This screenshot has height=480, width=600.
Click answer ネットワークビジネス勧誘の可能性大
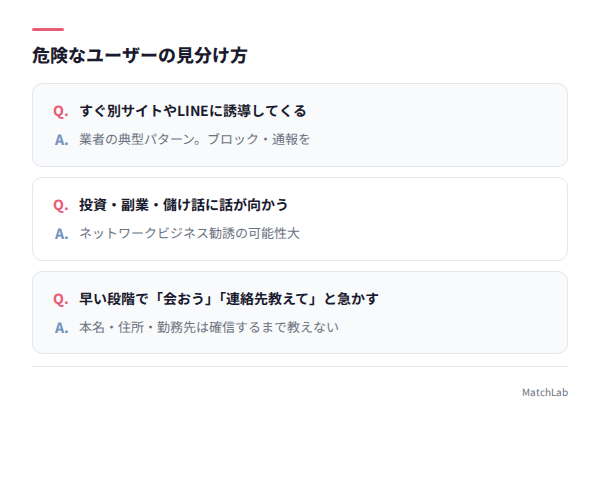(x=189, y=233)
